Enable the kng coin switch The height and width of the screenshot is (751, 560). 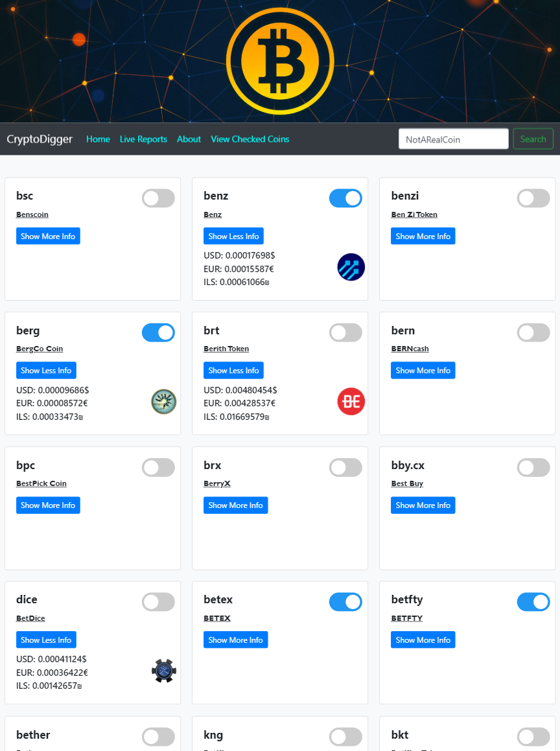pos(345,737)
